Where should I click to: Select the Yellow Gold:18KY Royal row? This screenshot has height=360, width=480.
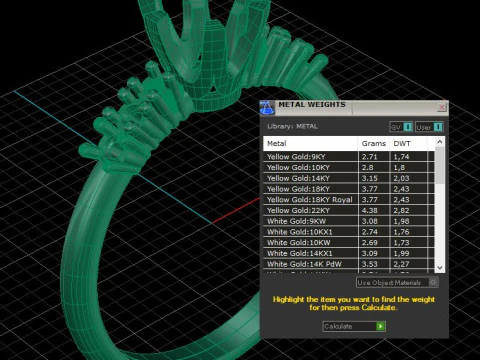tap(349, 199)
